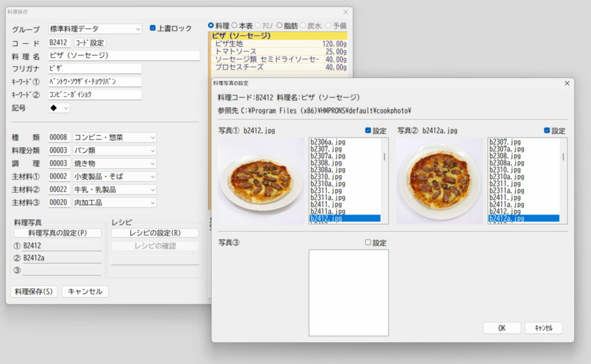Click 料理写真の設定(P) button

pos(58,233)
